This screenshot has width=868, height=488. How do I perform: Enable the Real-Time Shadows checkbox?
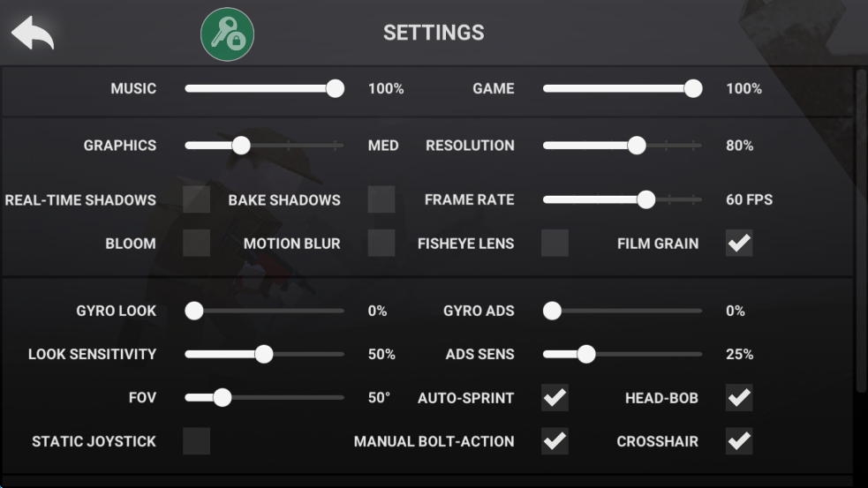coord(196,200)
